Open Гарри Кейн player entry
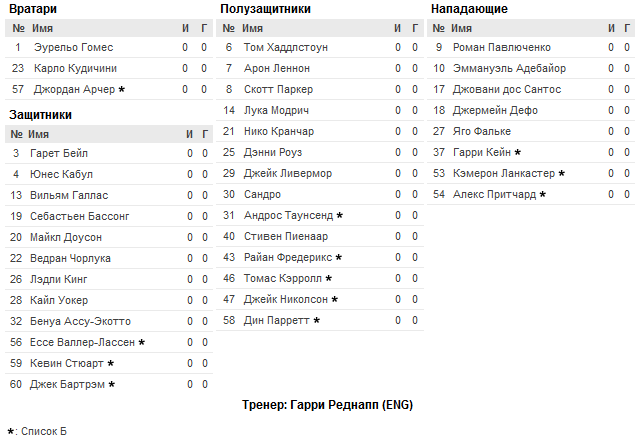The width and height of the screenshot is (644, 441). pyautogui.click(x=481, y=153)
